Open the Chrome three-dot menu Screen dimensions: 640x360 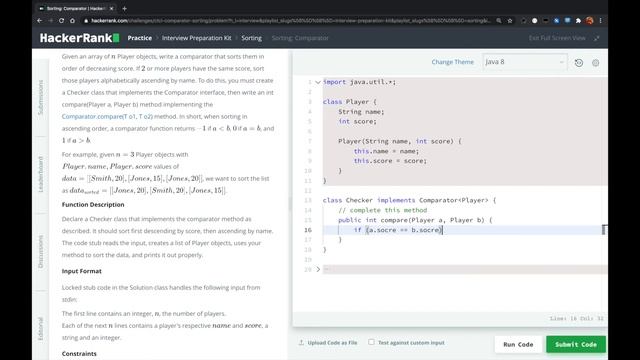(600, 20)
